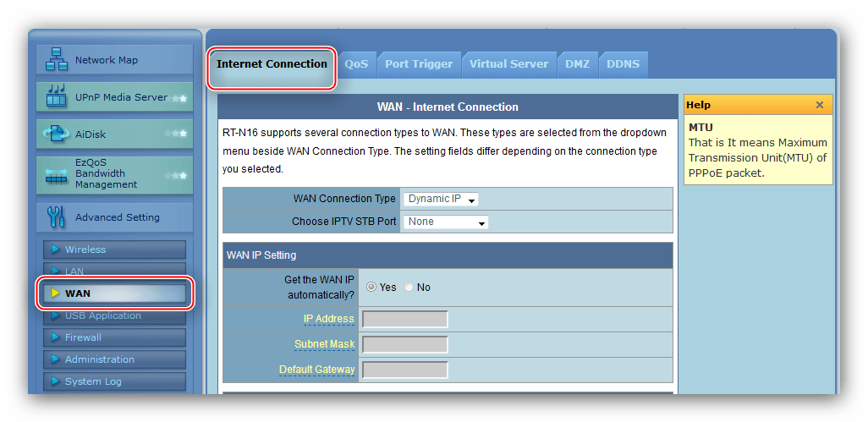Click the Default Gateway input field

[x=404, y=370]
